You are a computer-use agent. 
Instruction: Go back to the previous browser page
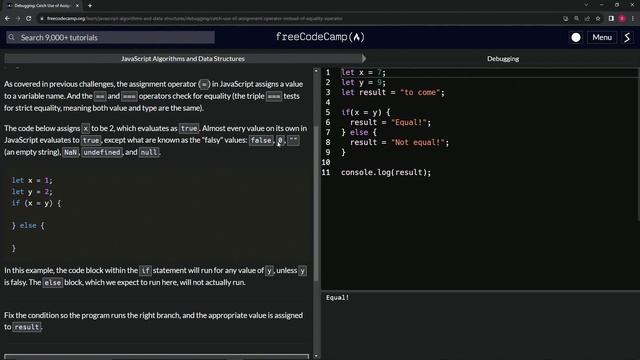coord(7,18)
